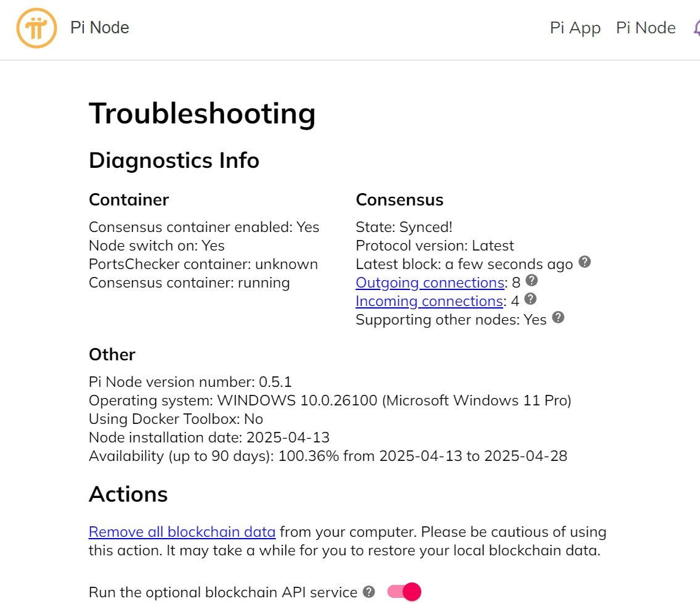Image resolution: width=700 pixels, height=609 pixels.
Task: Click the 'Operating system: WINDOWS 10.0.26100' line
Action: point(330,400)
